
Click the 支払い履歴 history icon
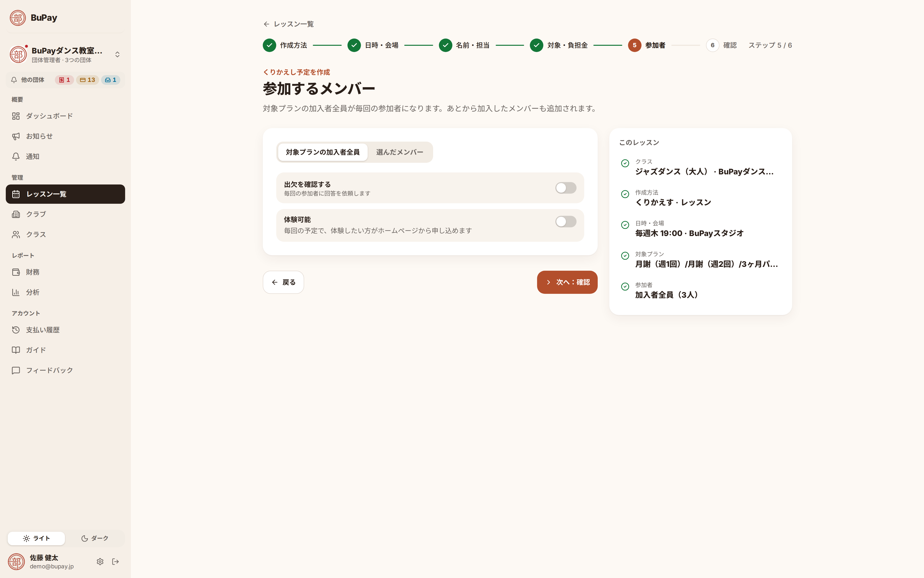16,330
